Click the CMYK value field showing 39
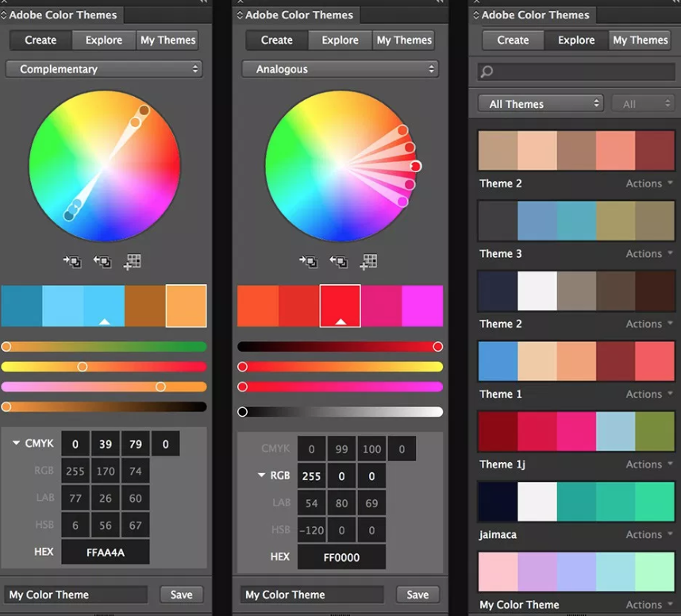681x616 pixels. point(106,444)
